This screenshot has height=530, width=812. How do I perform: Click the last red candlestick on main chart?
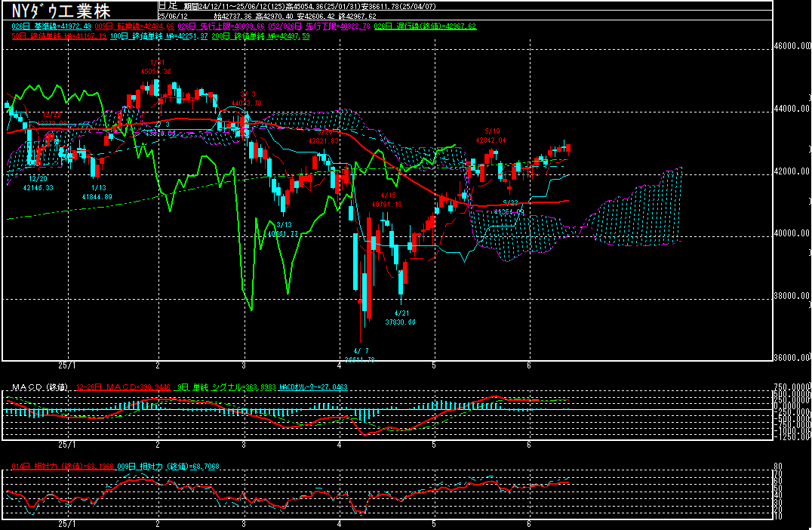click(x=568, y=149)
